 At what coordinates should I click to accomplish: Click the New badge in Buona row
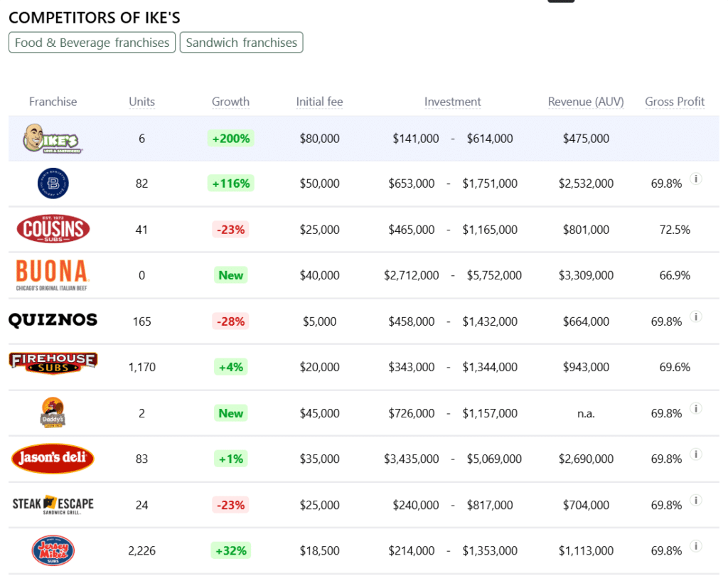tap(231, 275)
